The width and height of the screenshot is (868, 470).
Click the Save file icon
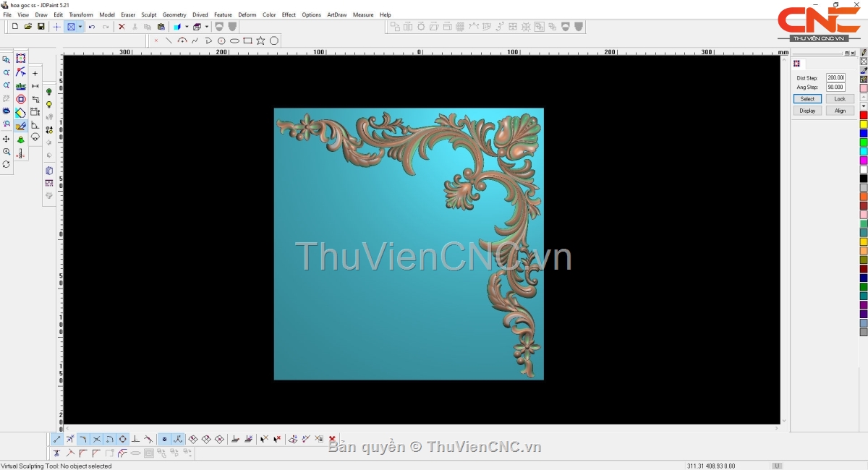click(41, 27)
